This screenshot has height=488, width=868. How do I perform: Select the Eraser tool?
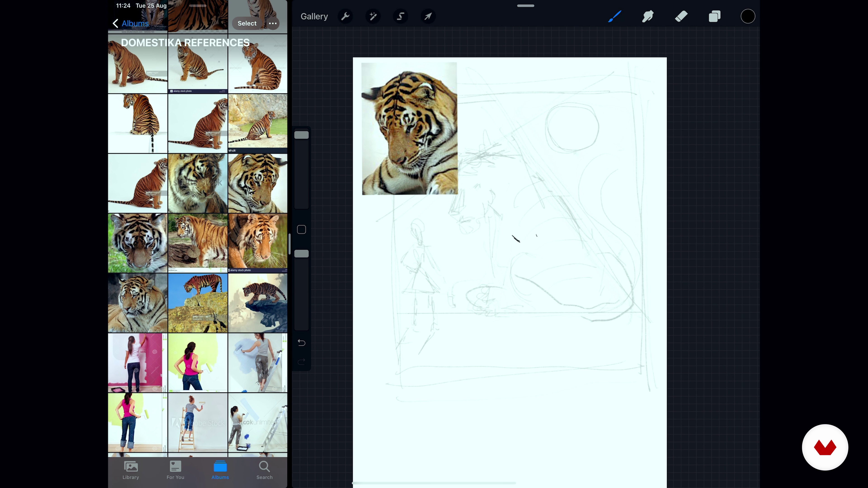[681, 16]
